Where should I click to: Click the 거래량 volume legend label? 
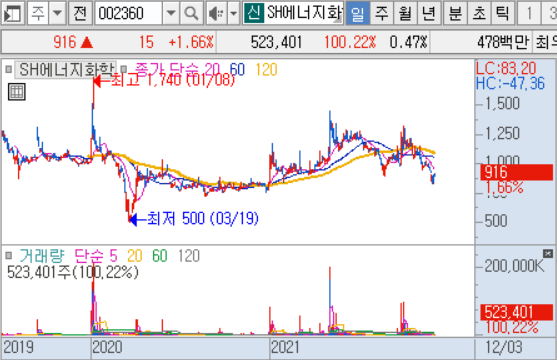[x=42, y=256]
